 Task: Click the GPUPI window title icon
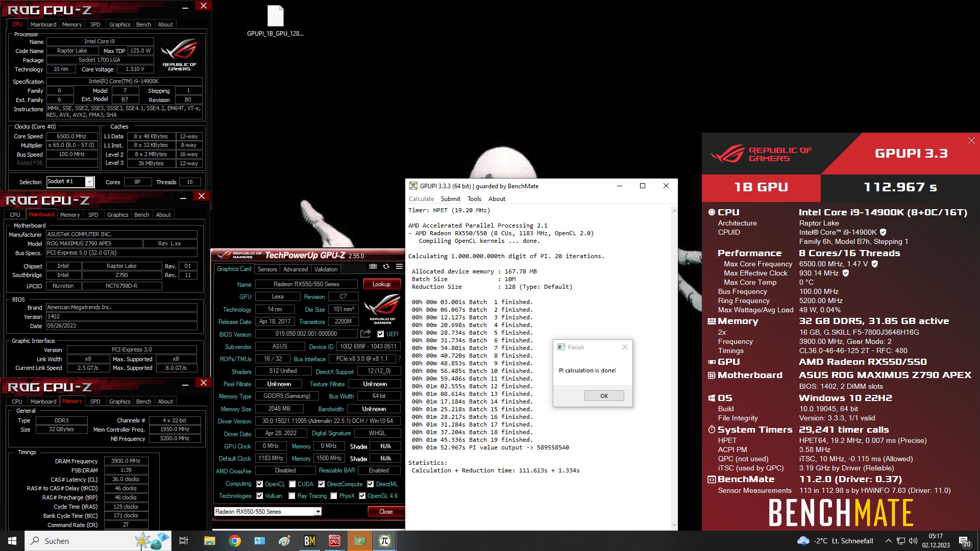413,186
